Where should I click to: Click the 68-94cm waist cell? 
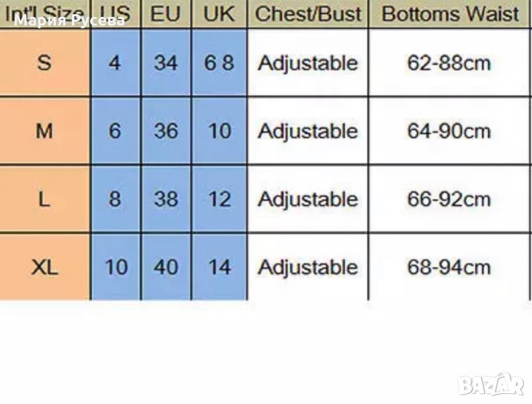(449, 267)
